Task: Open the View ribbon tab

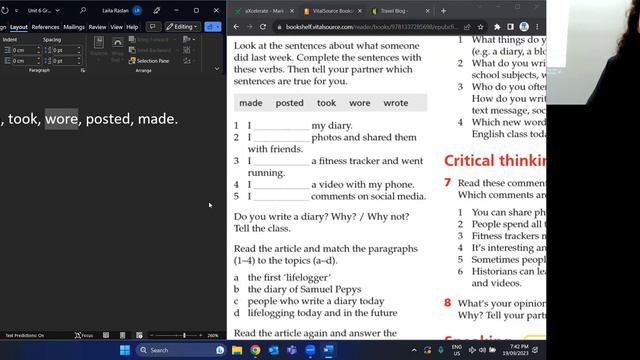Action: [x=116, y=27]
